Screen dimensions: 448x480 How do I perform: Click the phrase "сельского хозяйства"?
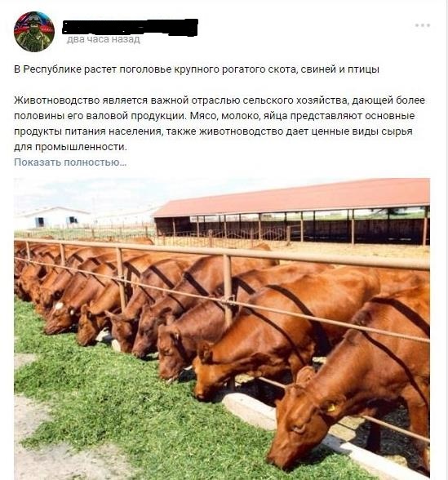click(295, 100)
